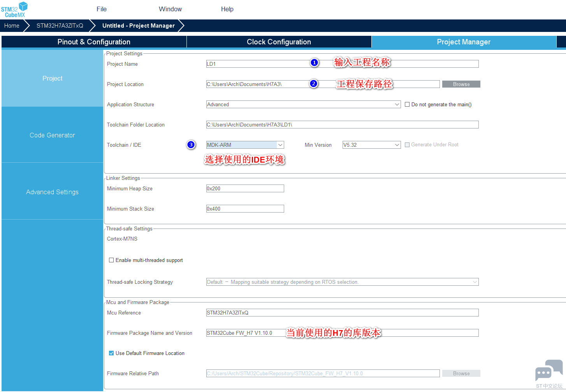Image resolution: width=566 pixels, height=392 pixels.
Task: Click the Minimum Heap Size field
Action: point(245,188)
